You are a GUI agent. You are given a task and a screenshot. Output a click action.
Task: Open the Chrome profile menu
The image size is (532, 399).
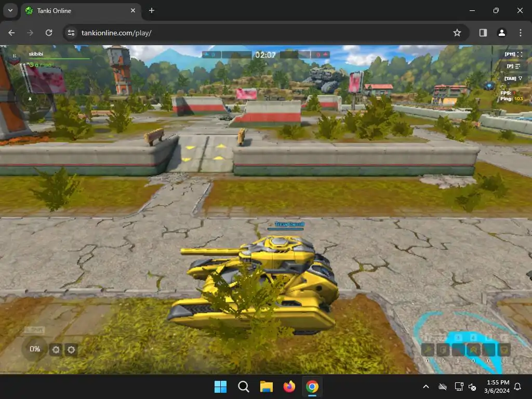[501, 33]
